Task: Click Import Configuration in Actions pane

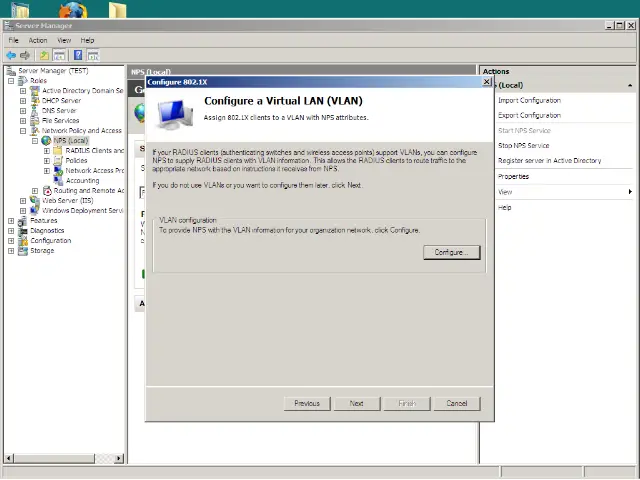Action: (529, 100)
